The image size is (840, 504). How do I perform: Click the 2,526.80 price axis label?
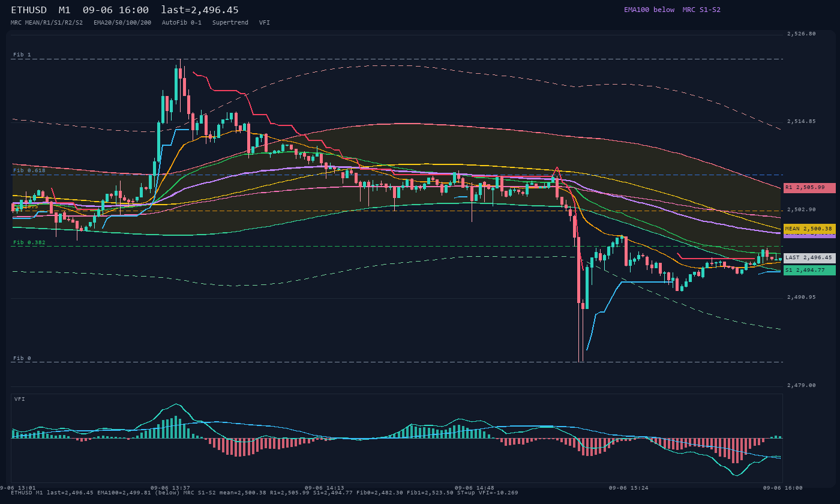point(802,34)
